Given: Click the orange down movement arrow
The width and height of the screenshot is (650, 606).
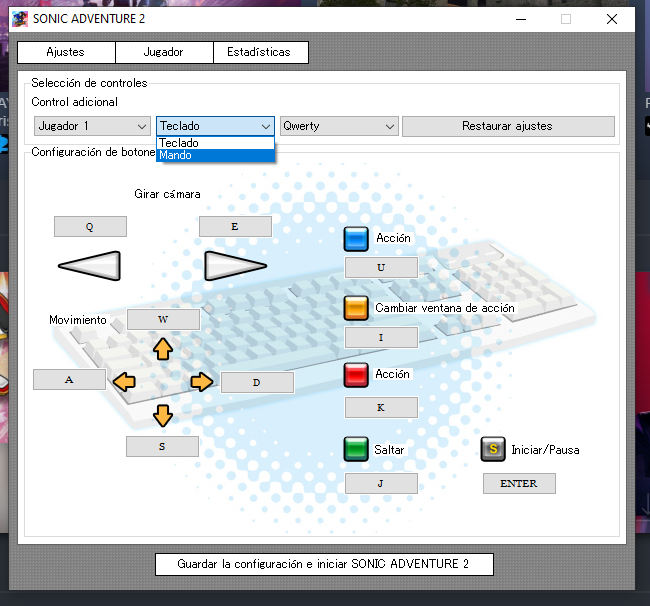Looking at the screenshot, I should tap(163, 416).
